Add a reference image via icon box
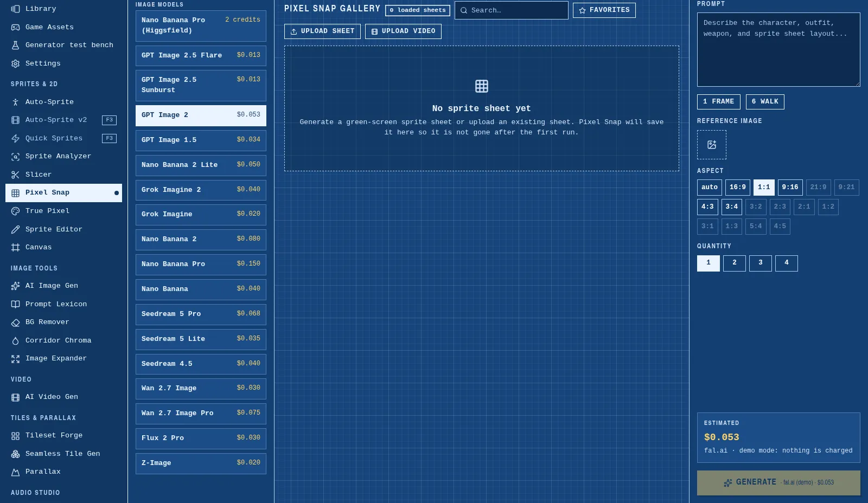Viewport: 868px width, 503px height. 712,145
